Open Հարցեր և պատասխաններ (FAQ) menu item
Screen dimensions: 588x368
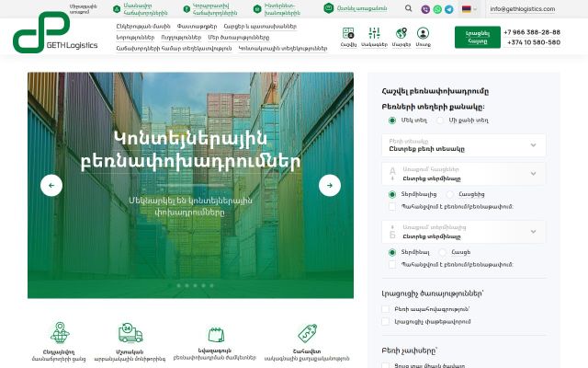coord(260,27)
